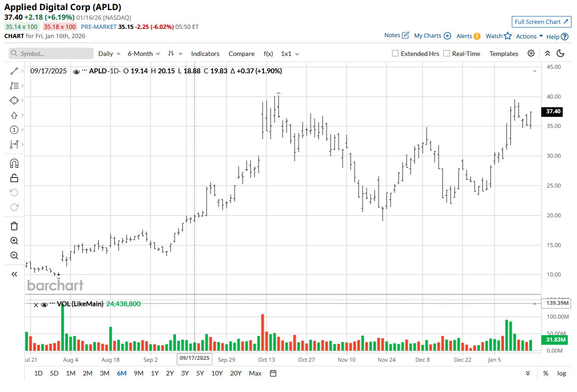Click the 09/17/2025 crosshair date label
This screenshot has height=392, width=577.
(195, 358)
